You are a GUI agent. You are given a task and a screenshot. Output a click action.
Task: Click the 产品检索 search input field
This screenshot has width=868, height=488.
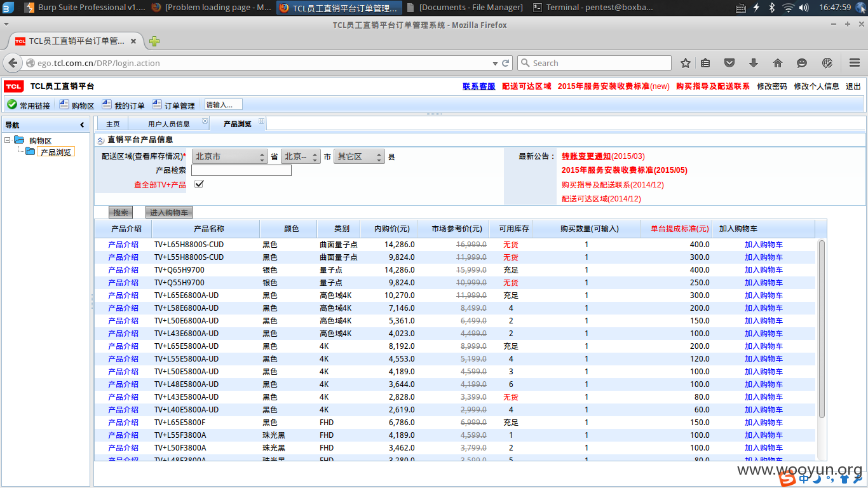pyautogui.click(x=241, y=170)
